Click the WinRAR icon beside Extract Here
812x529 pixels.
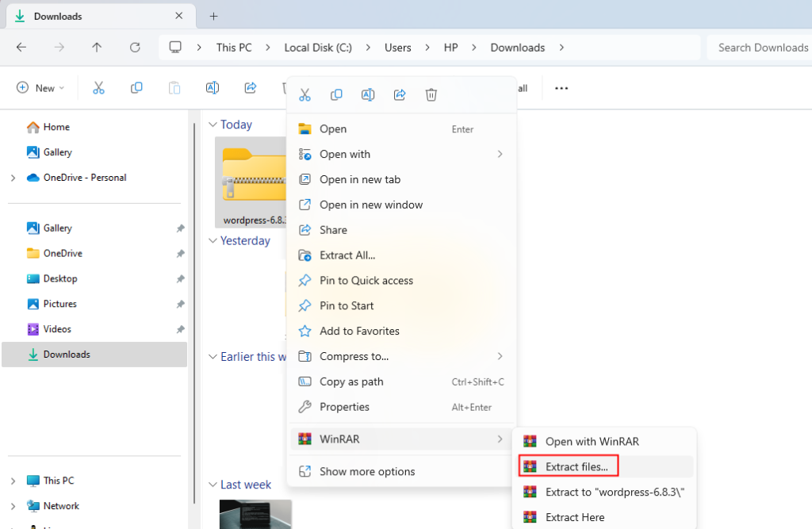coord(529,517)
